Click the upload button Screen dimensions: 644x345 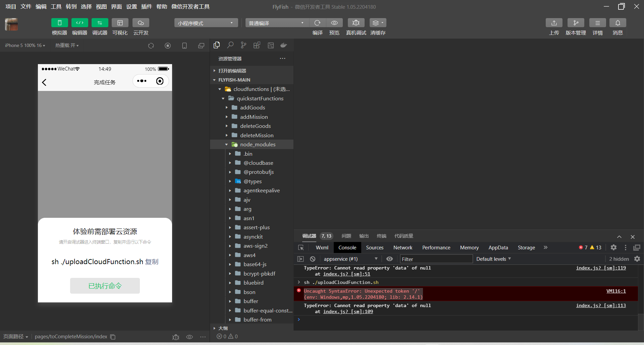click(554, 23)
